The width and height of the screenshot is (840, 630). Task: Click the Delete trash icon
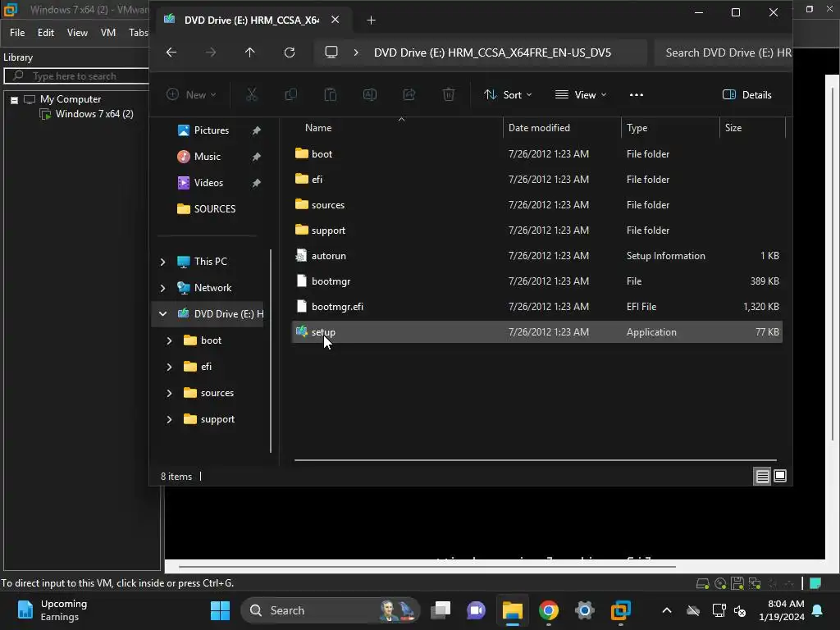[x=449, y=95]
